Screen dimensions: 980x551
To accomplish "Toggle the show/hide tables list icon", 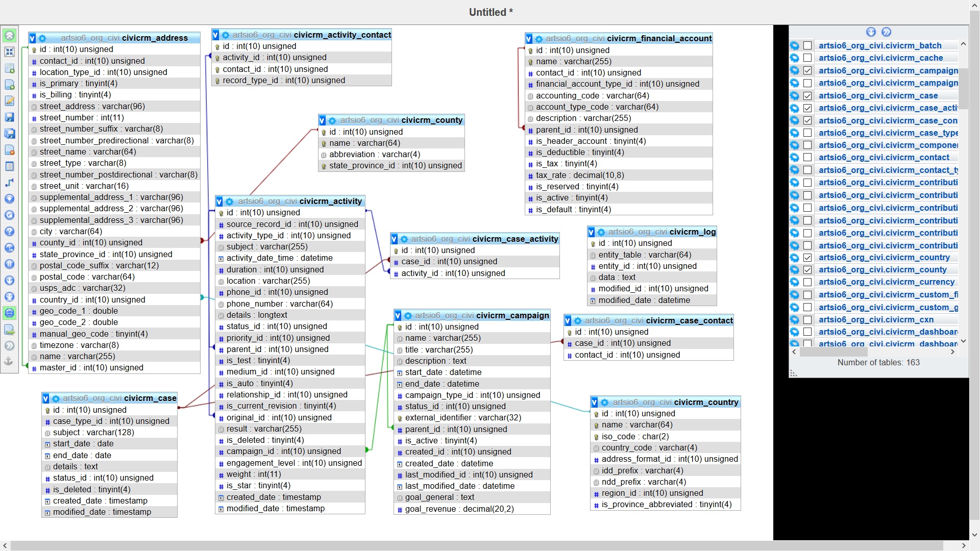I will pyautogui.click(x=9, y=36).
